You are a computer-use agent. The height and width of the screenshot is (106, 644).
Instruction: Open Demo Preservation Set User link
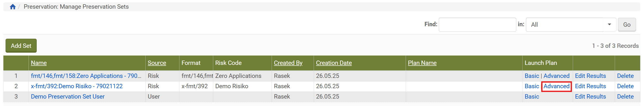click(68, 97)
